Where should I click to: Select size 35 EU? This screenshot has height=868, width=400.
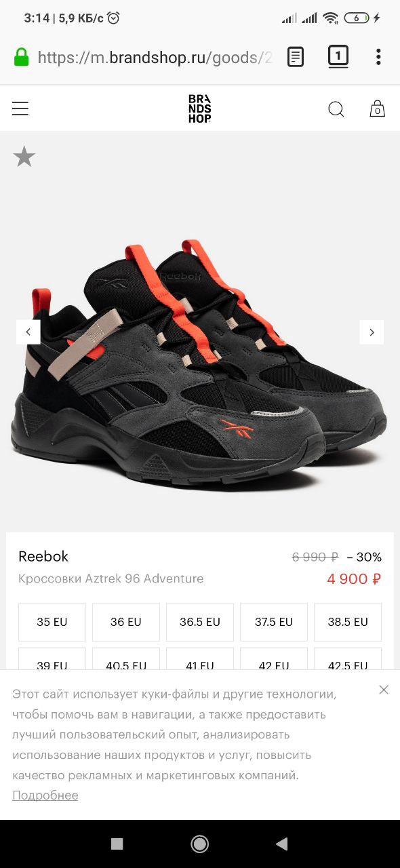[52, 622]
